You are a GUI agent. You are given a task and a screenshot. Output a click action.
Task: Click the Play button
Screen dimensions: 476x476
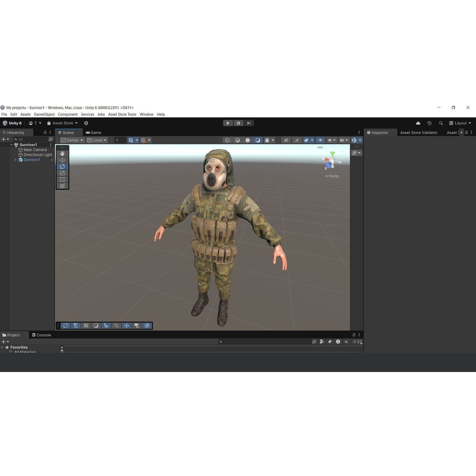228,123
